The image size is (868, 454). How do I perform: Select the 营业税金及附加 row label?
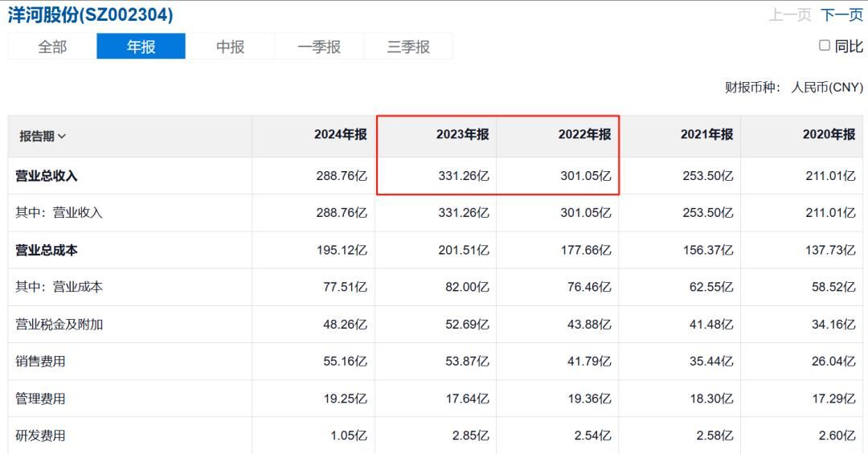point(59,325)
